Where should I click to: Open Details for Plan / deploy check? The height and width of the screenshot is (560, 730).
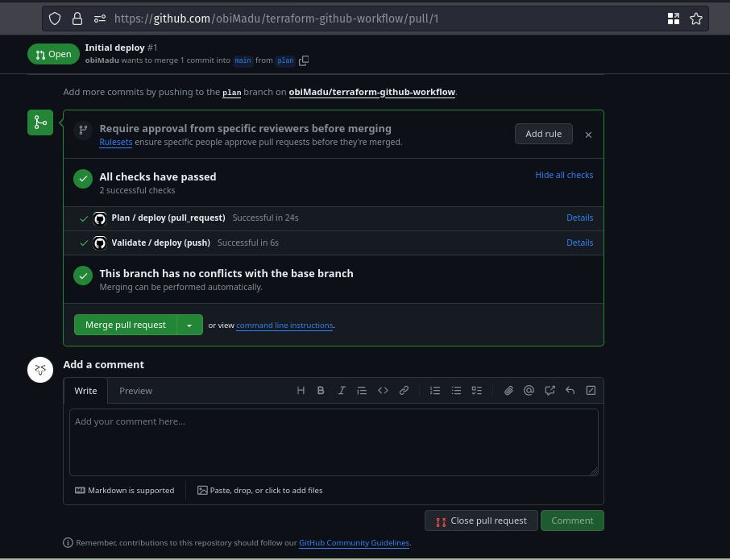tap(579, 218)
